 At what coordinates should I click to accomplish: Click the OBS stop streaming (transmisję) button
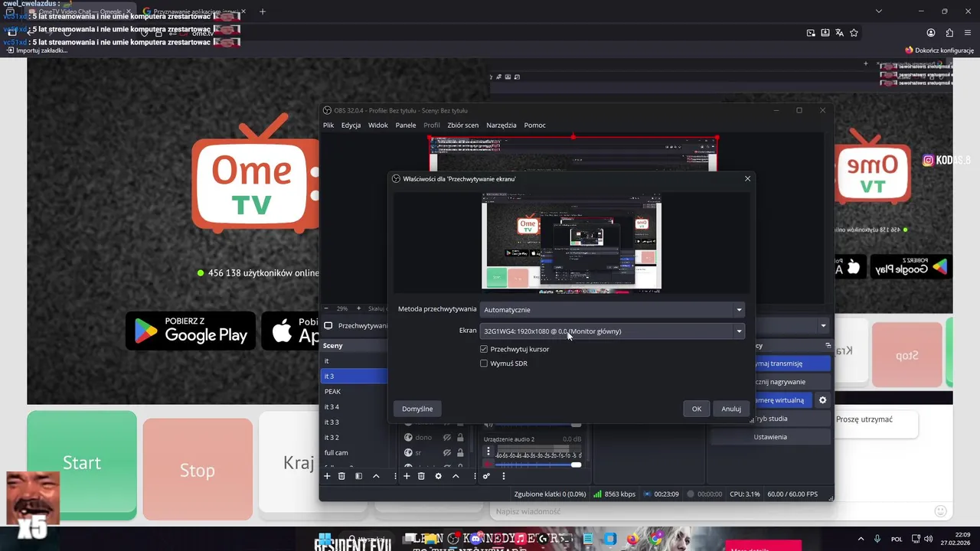tap(793, 364)
